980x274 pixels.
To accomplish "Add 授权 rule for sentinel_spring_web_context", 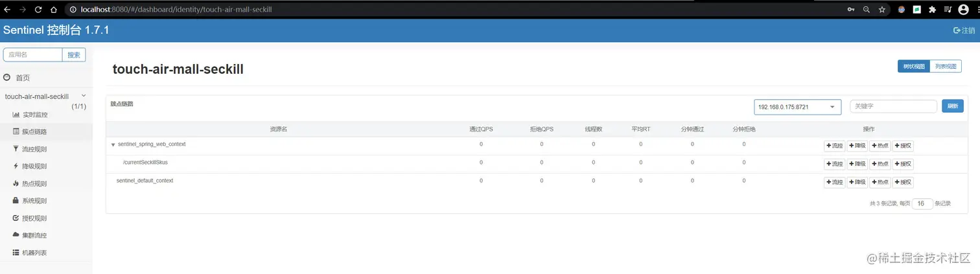I will tap(903, 146).
